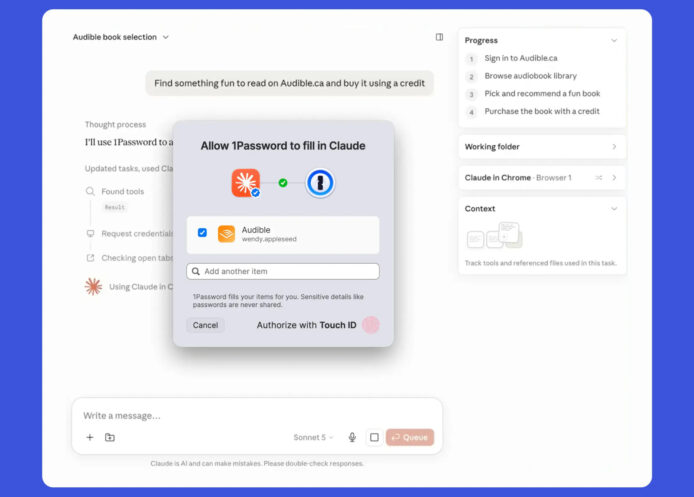Click the magnifier icon in Add another item
Image resolution: width=694 pixels, height=497 pixels.
(196, 271)
